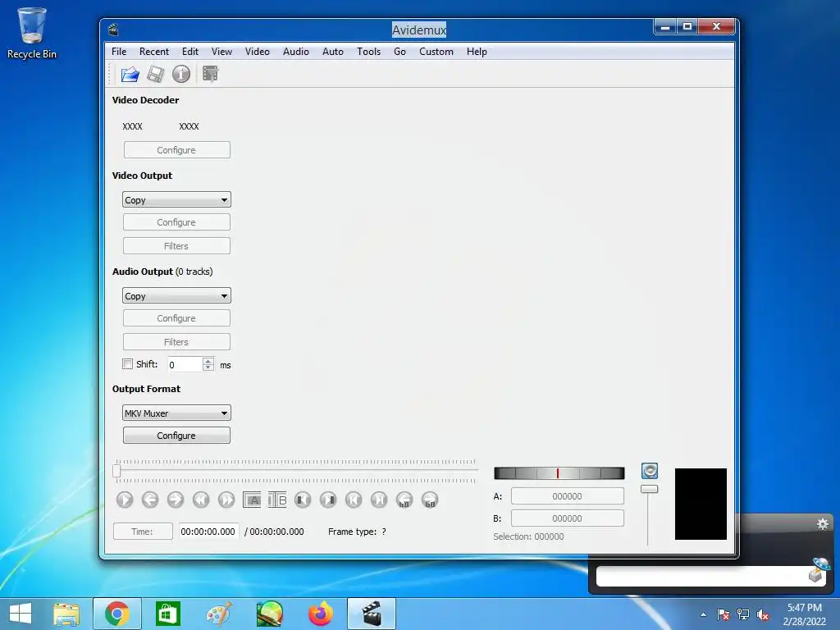Show video information with the info icon
The height and width of the screenshot is (630, 840).
[x=181, y=74]
